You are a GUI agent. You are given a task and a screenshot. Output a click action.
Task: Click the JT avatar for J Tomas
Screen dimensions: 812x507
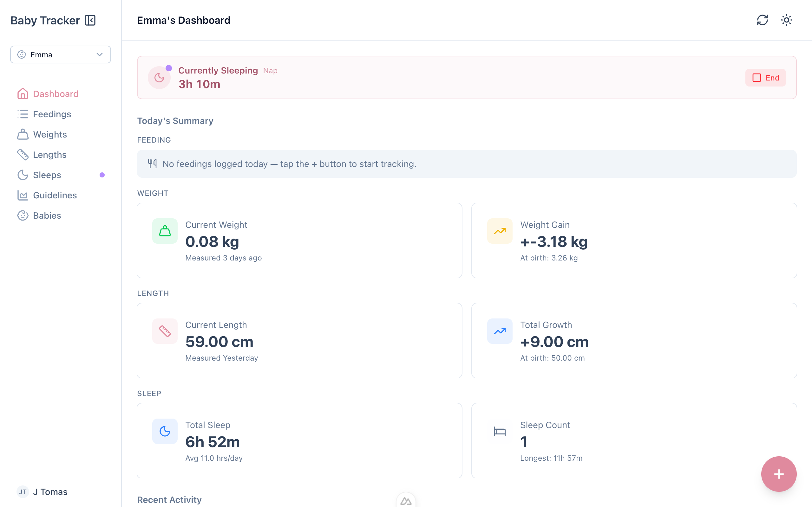click(x=23, y=491)
